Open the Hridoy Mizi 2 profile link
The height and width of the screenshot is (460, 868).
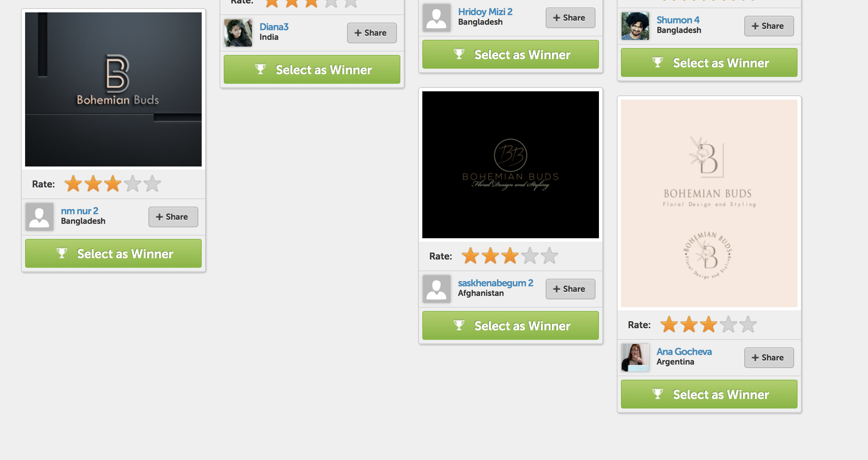tap(485, 12)
